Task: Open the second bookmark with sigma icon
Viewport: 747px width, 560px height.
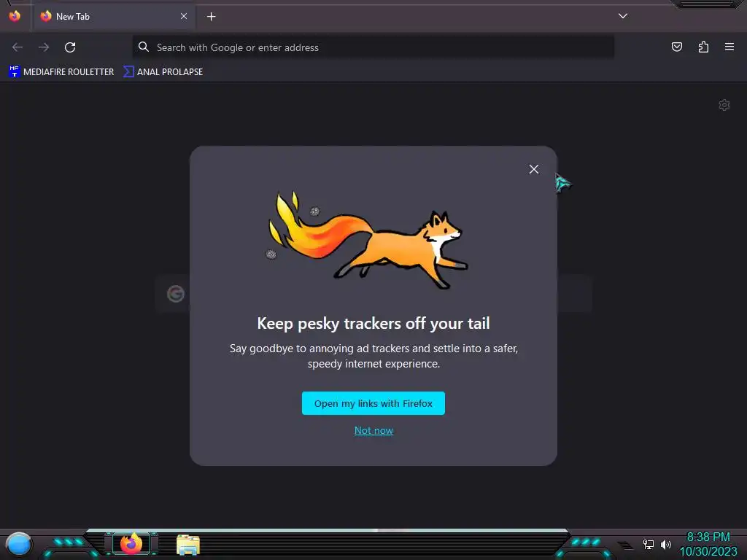Action: [x=163, y=72]
